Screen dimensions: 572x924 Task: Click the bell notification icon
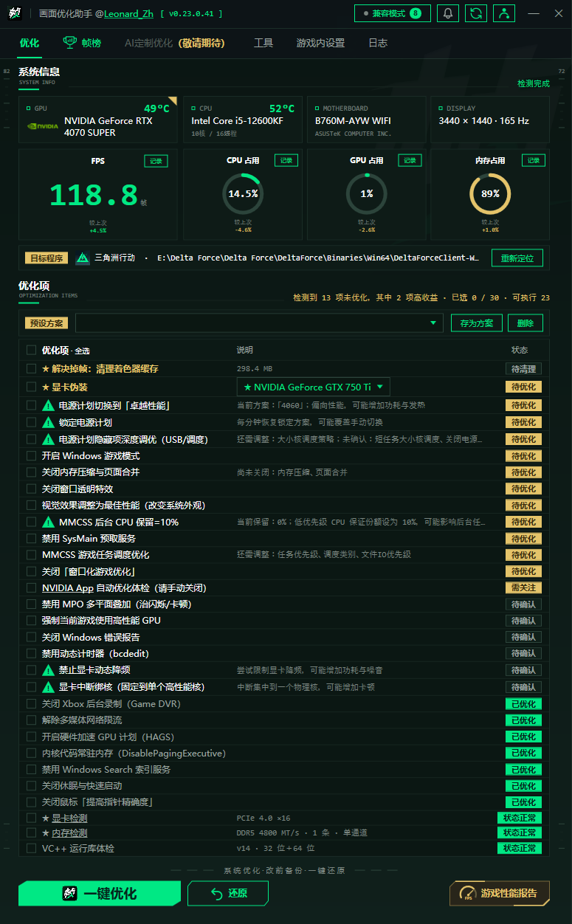pos(448,13)
